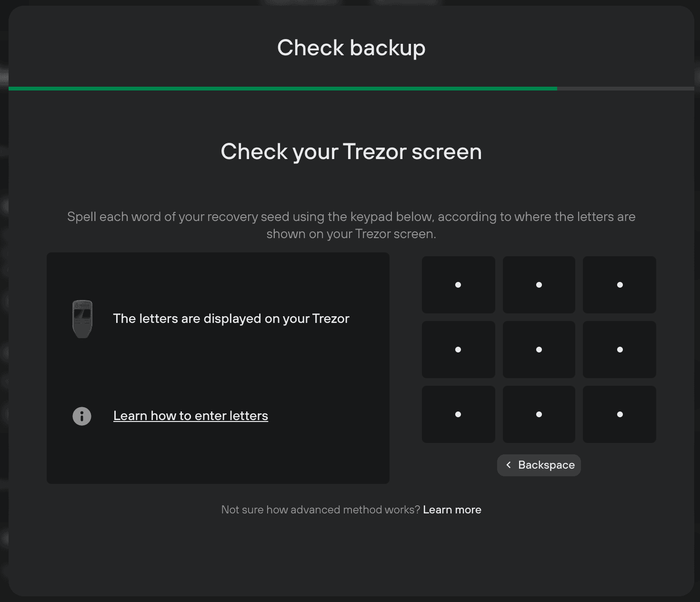The image size is (700, 602).
Task: Click the top-right keypad dot button
Action: point(620,285)
